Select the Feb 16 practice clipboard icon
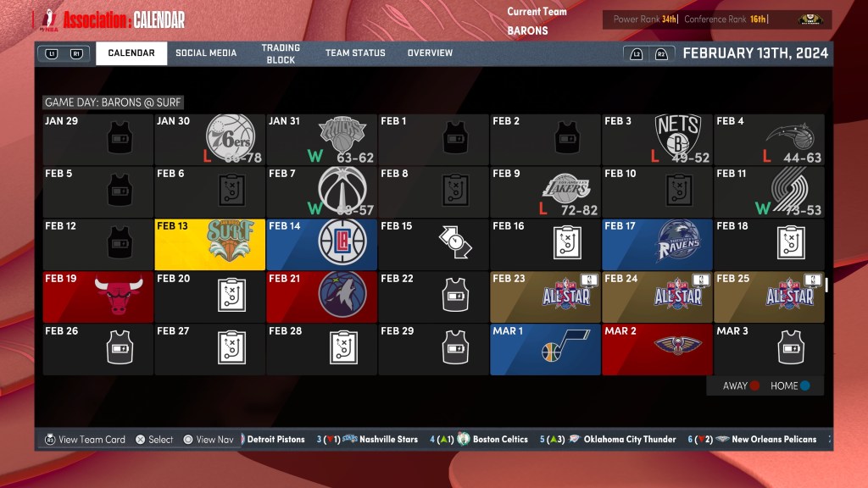The width and height of the screenshot is (868, 488). point(566,244)
